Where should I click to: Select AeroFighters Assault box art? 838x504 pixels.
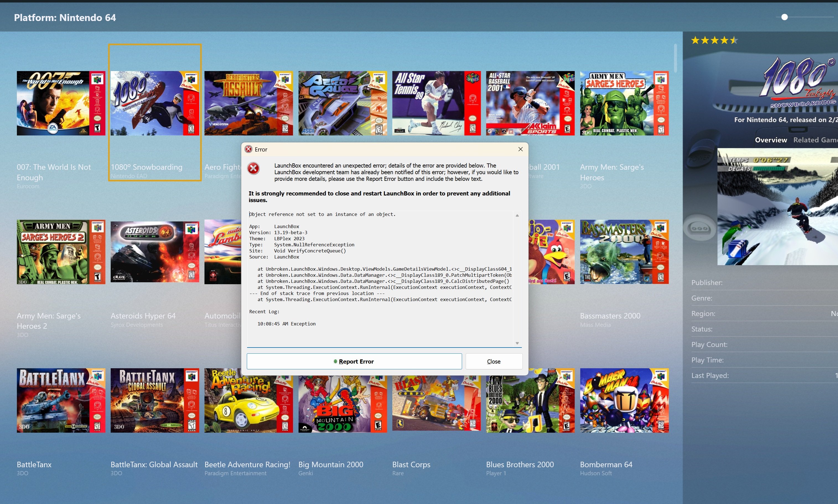click(x=249, y=103)
